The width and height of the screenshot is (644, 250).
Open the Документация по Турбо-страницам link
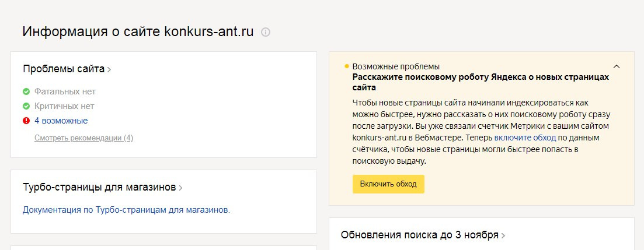pos(126,210)
